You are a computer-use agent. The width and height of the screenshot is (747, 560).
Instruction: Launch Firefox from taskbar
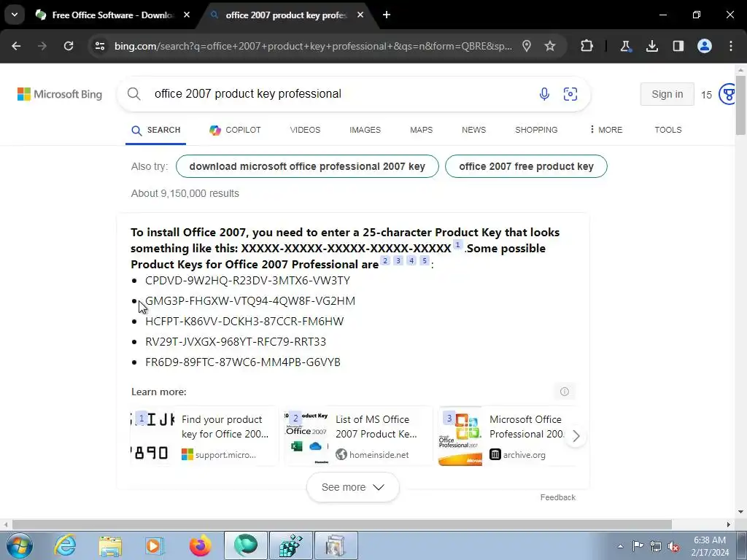point(200,545)
